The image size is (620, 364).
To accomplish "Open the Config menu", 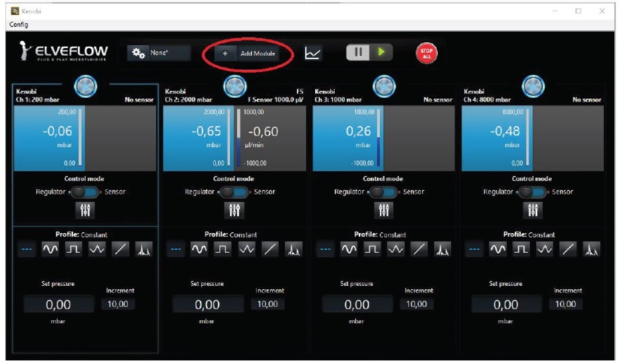I will (19, 24).
